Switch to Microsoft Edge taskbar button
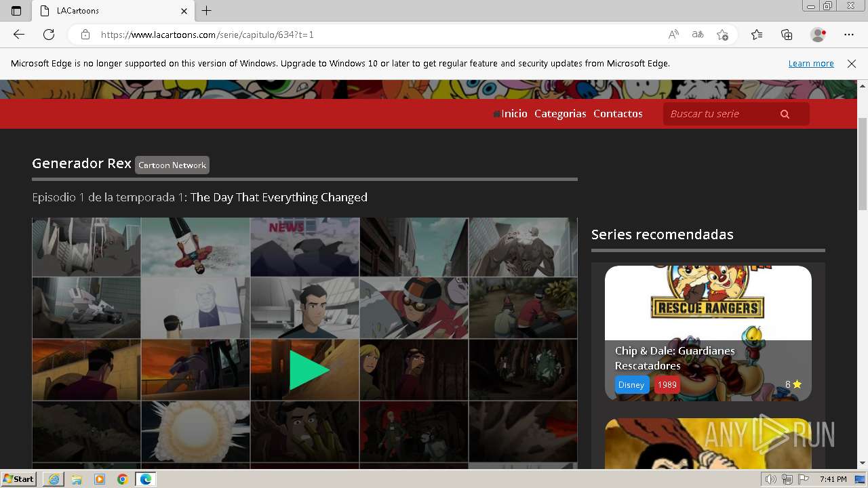 click(x=146, y=479)
